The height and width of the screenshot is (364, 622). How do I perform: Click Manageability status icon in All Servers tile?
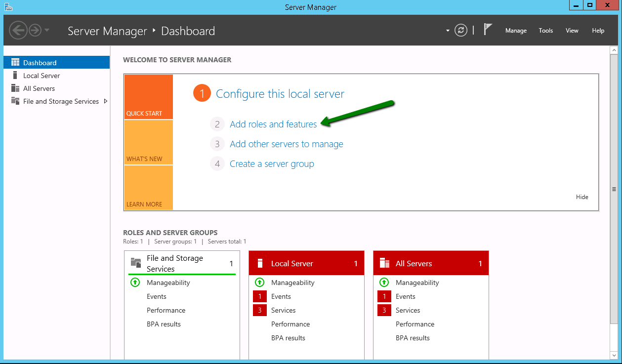[x=384, y=283]
